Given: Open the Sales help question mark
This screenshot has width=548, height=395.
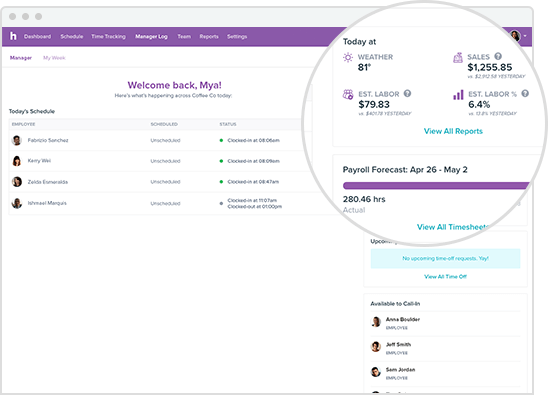Looking at the screenshot, I should (x=498, y=56).
